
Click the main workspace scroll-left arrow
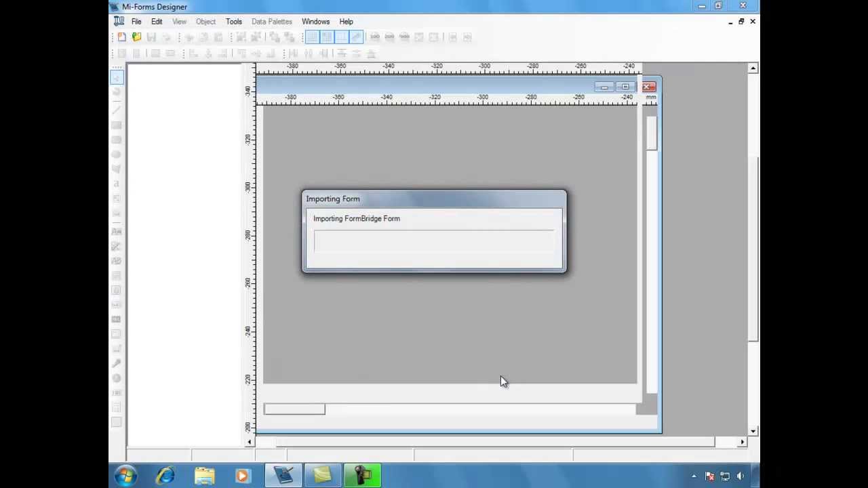(250, 442)
